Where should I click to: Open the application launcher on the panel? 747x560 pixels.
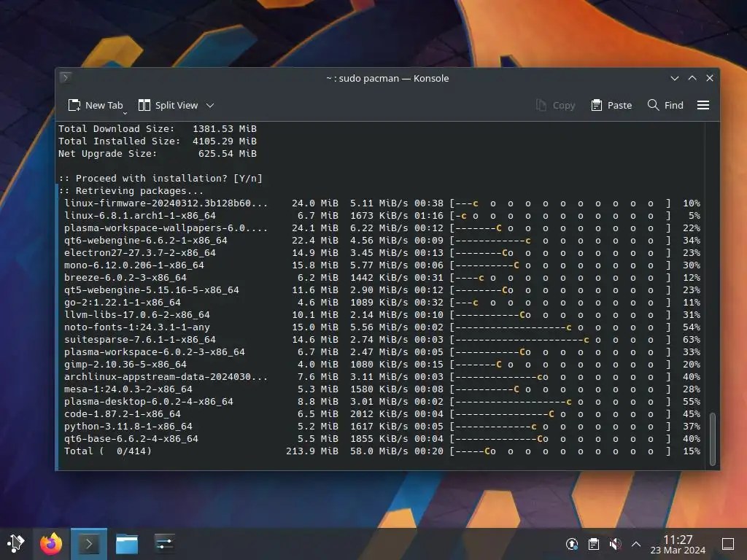click(15, 543)
